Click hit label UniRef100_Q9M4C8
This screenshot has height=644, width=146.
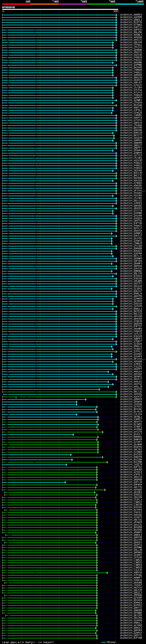(131, 399)
